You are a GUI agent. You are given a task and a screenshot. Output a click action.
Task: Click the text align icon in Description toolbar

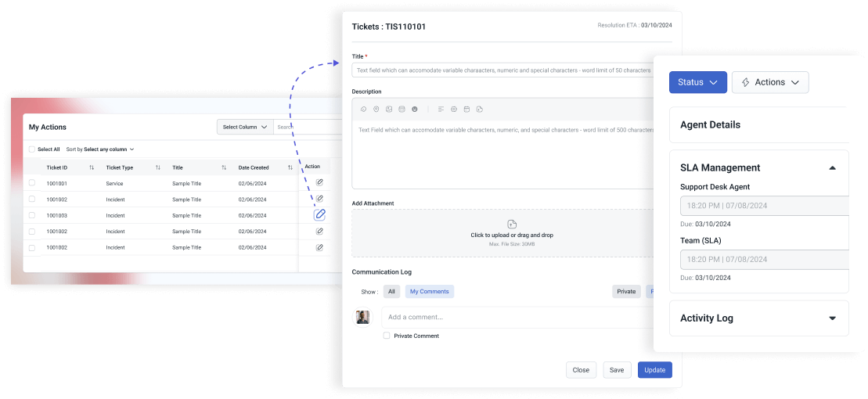[x=441, y=109]
